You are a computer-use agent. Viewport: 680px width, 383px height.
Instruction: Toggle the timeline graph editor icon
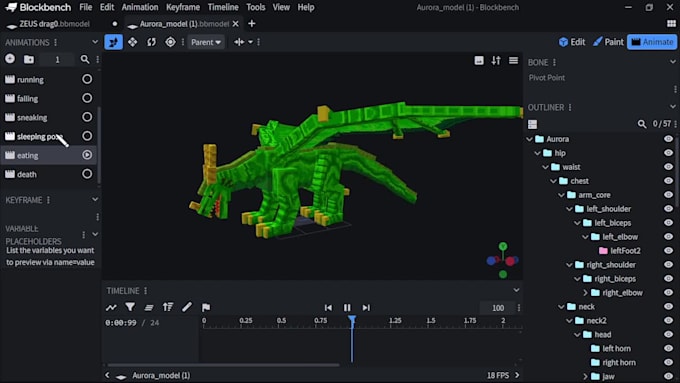point(111,308)
